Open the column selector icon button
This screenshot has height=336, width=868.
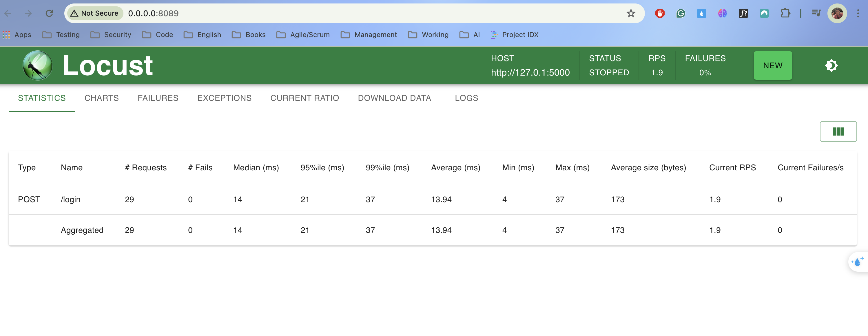[x=838, y=132]
